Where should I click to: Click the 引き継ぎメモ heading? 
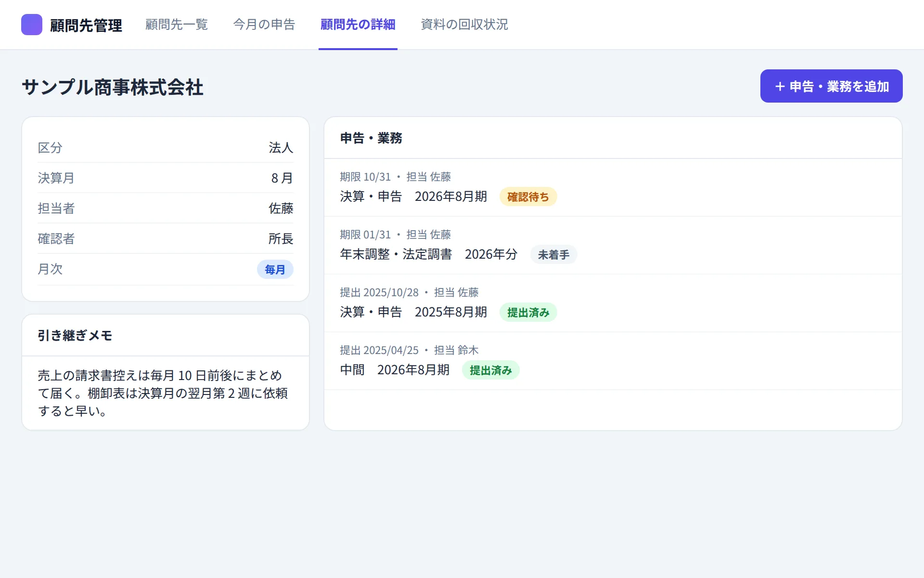coord(75,336)
